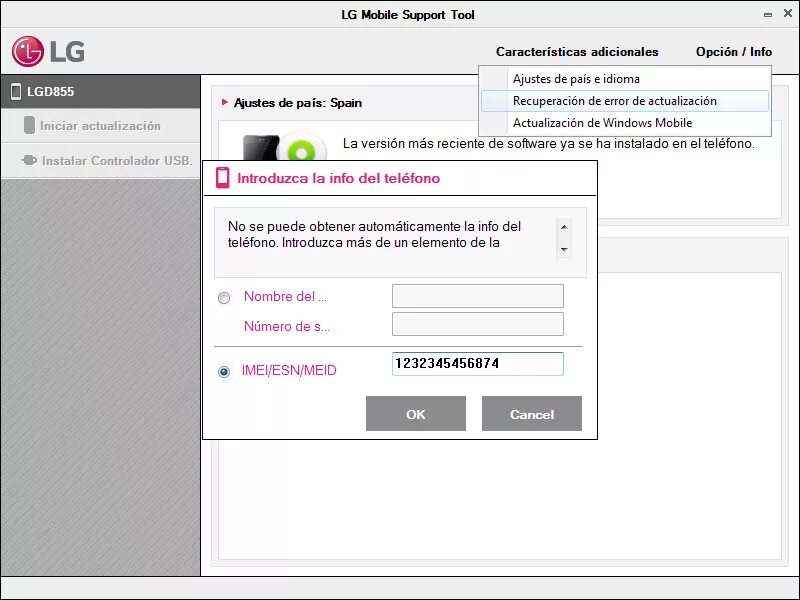Screen dimensions: 800x600
Task: Click the Nombre del ... label
Action: pos(285,296)
